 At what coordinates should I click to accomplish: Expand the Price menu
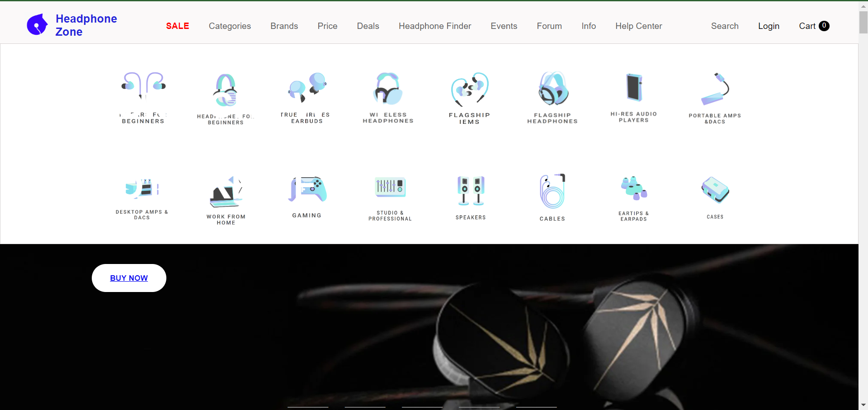(x=327, y=26)
